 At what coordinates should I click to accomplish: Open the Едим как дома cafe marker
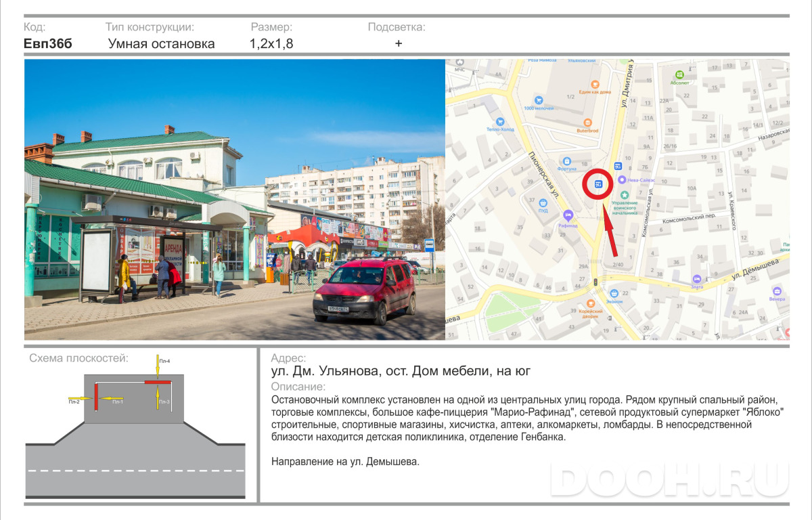[x=594, y=83]
